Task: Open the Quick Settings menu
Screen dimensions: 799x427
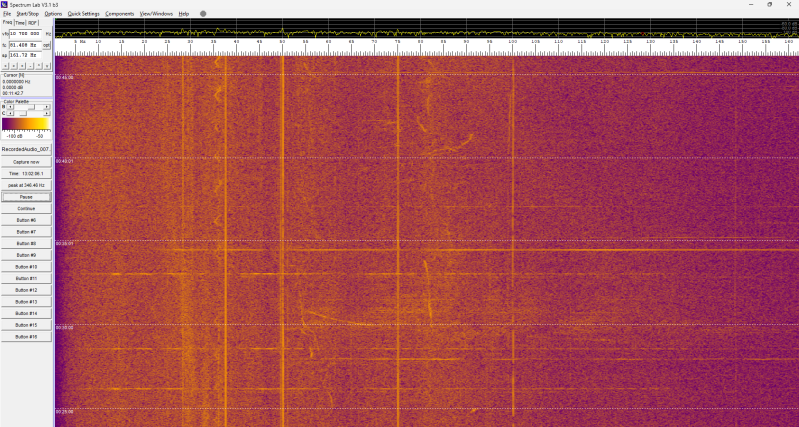Action: coord(83,14)
